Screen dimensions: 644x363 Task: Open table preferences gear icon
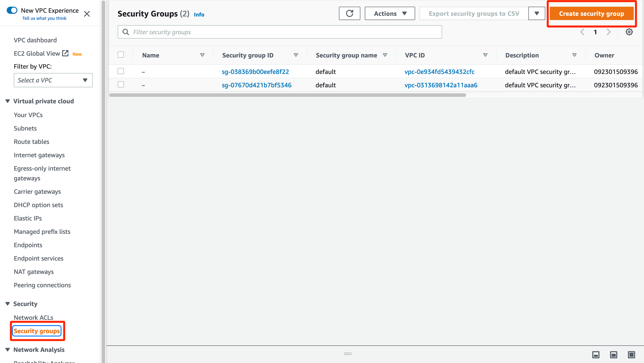tap(629, 32)
